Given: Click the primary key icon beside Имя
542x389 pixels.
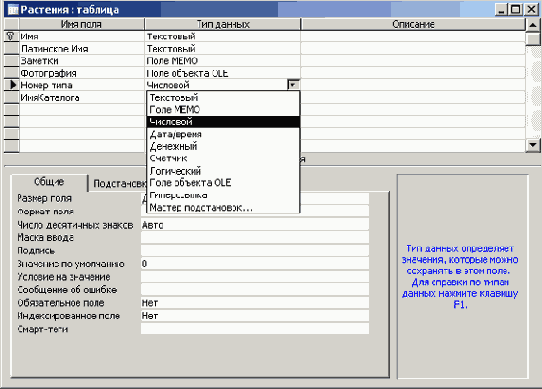Looking at the screenshot, I should 11,36.
